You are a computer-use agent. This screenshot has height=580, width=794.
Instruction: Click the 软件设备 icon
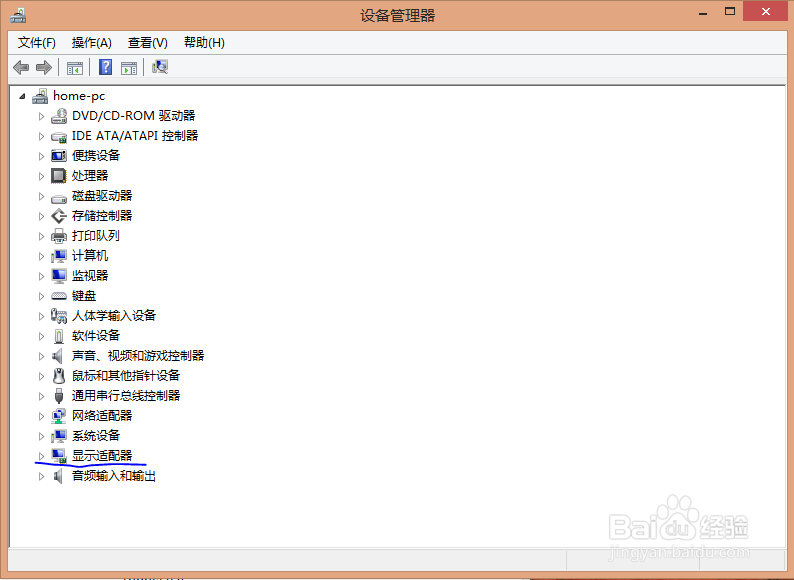pos(59,336)
